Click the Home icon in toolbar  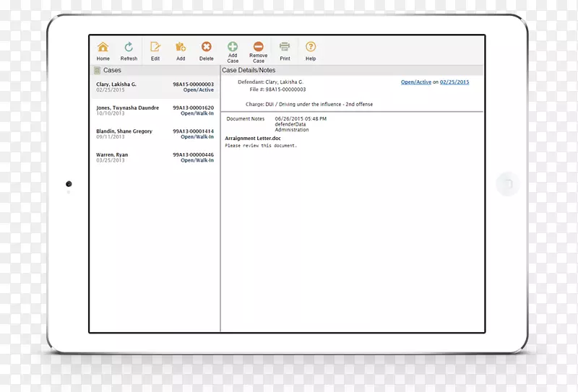(103, 48)
